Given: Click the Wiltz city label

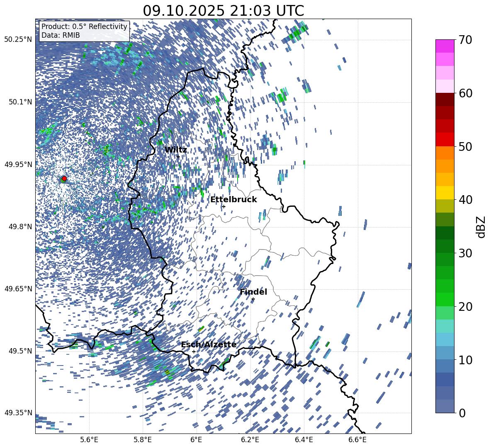Looking at the screenshot, I should pos(176,150).
